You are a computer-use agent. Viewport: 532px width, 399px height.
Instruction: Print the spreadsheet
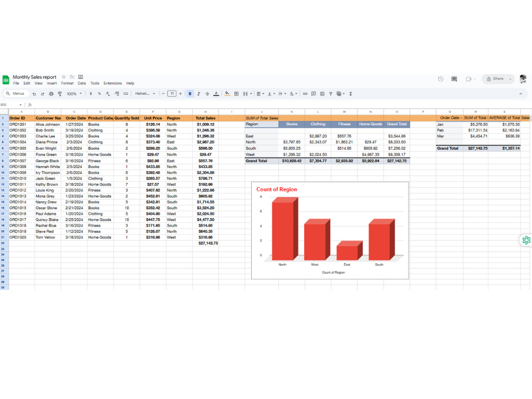pyautogui.click(x=51, y=94)
